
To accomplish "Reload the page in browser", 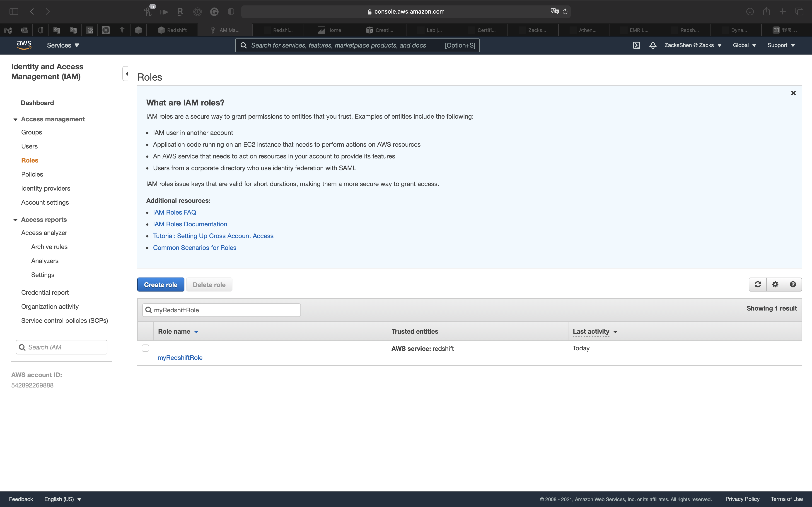I will click(x=565, y=12).
